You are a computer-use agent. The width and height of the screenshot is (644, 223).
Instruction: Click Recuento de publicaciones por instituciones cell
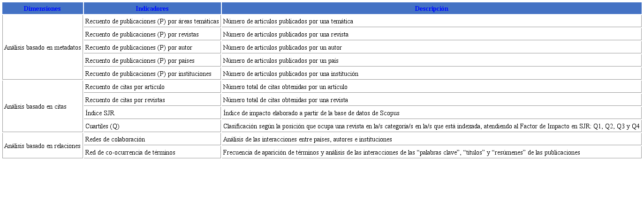pos(148,74)
